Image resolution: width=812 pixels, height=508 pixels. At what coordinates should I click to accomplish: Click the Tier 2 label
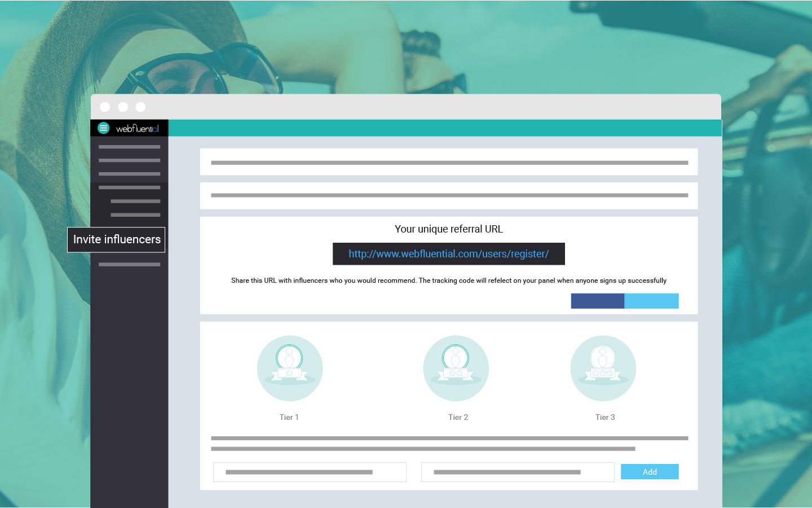(x=458, y=417)
